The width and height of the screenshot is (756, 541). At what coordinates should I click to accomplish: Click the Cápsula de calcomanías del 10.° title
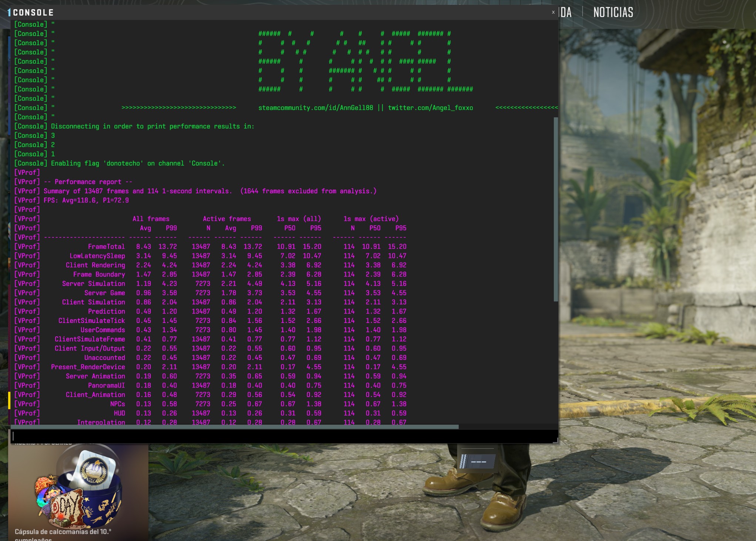coord(63,532)
